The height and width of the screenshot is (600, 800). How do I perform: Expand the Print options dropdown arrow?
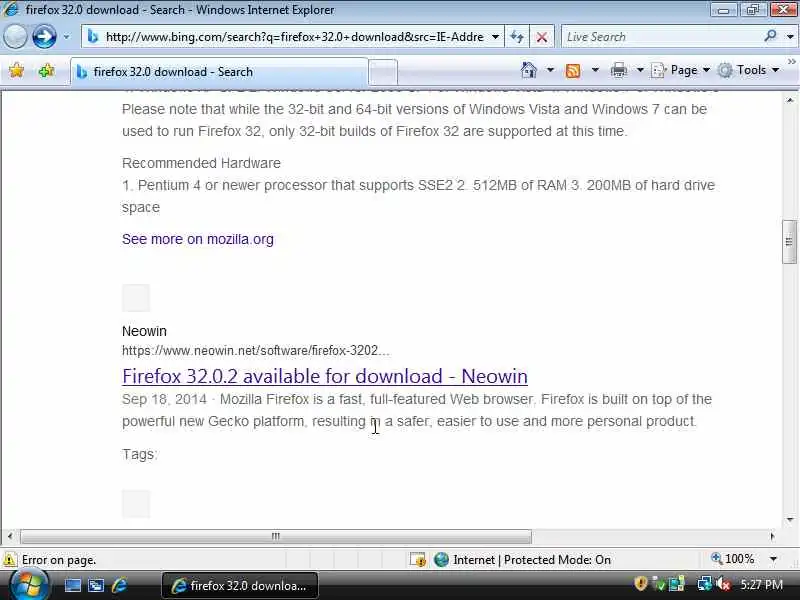pos(640,70)
